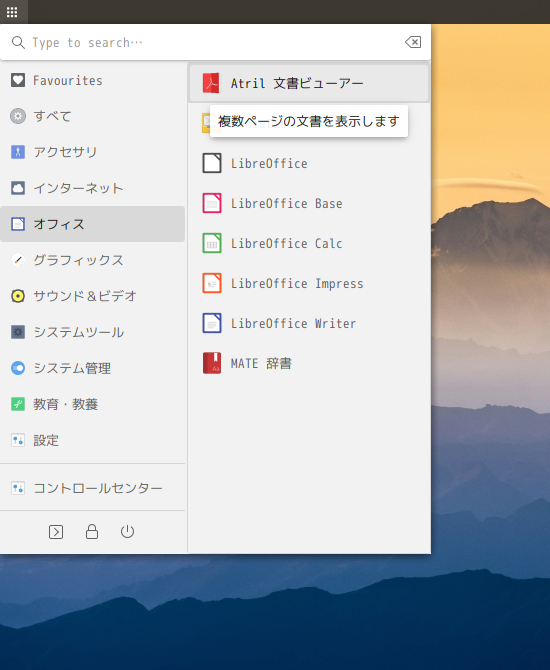Open the 教育・教養 category
Screen dimensions: 550x670
pyautogui.click(x=92, y=404)
